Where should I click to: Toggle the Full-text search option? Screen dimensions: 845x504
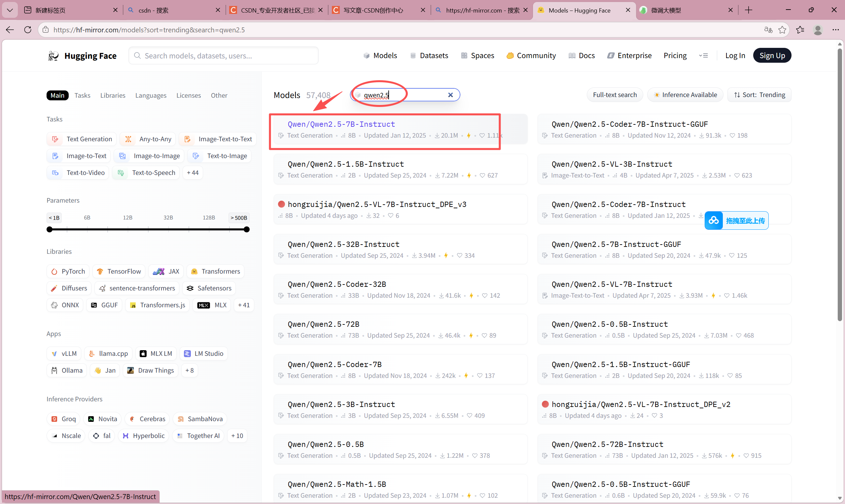point(615,95)
